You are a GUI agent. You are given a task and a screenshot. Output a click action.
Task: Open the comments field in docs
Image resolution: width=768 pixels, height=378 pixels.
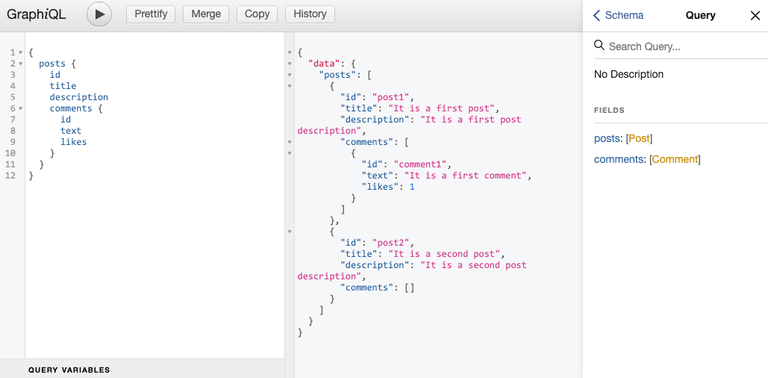[x=620, y=160]
